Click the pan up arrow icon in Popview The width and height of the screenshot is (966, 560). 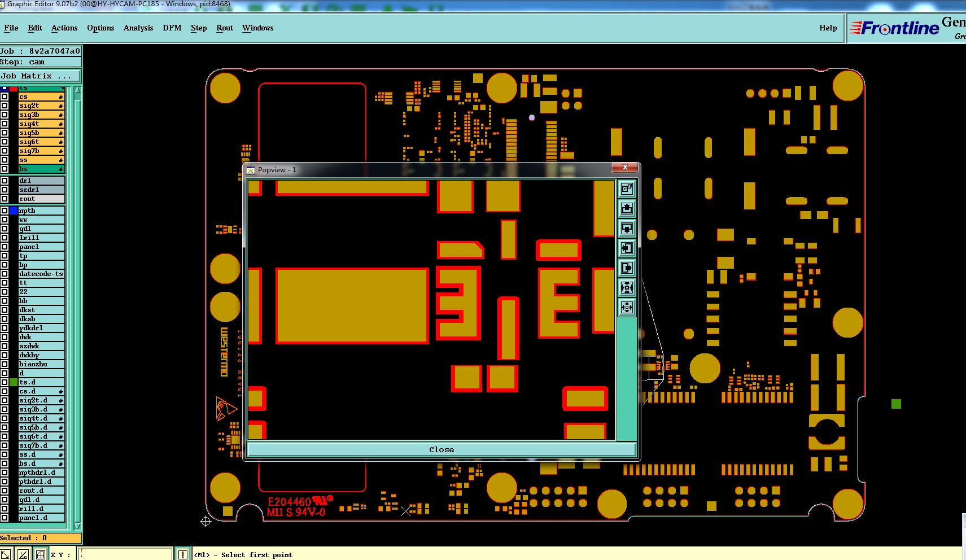click(x=627, y=209)
